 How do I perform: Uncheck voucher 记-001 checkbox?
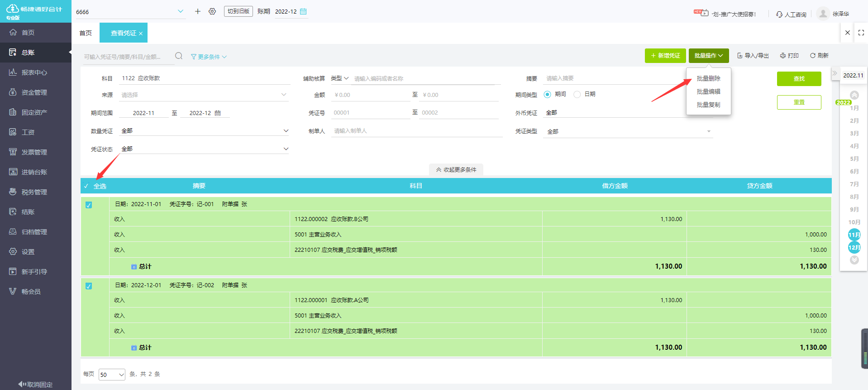[x=89, y=205]
